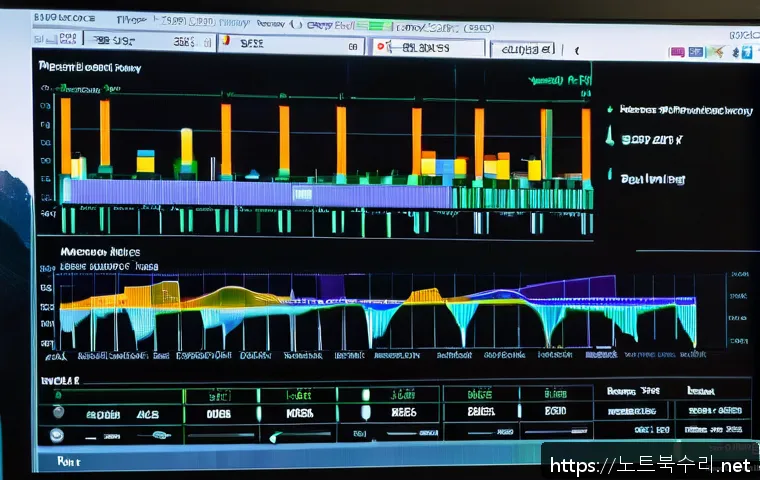This screenshot has height=480, width=760.
Task: Click the green dot in the bottom table's header row
Action: [x=58, y=396]
